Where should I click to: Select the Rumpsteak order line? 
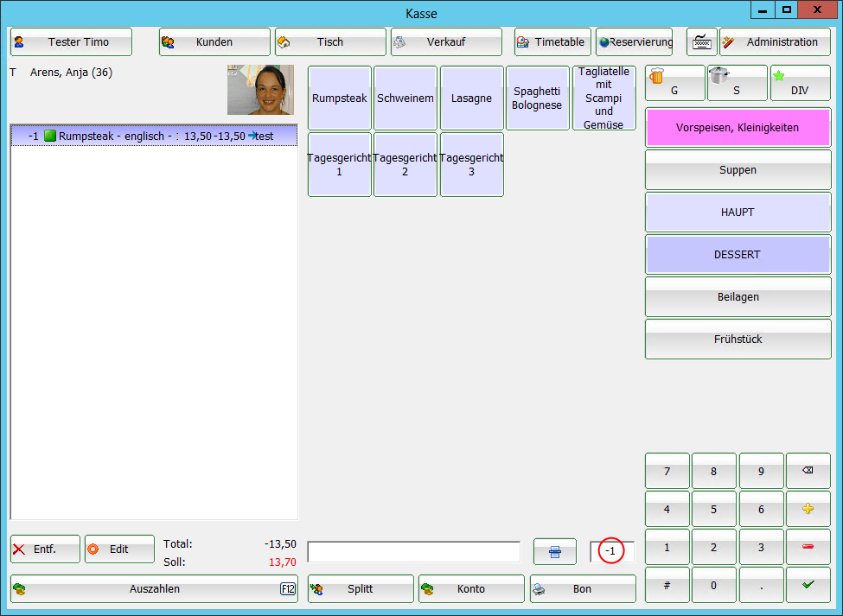coord(154,136)
